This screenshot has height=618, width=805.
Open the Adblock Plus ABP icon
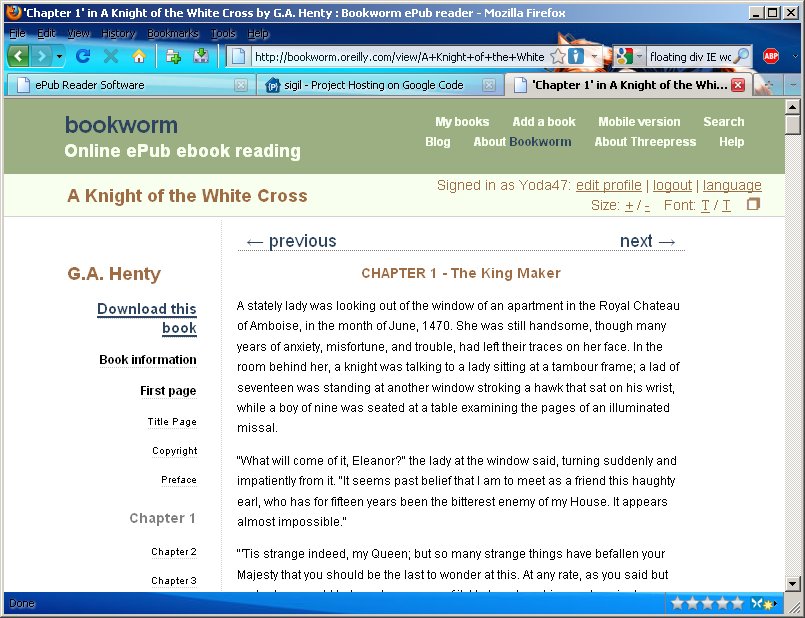coord(771,56)
